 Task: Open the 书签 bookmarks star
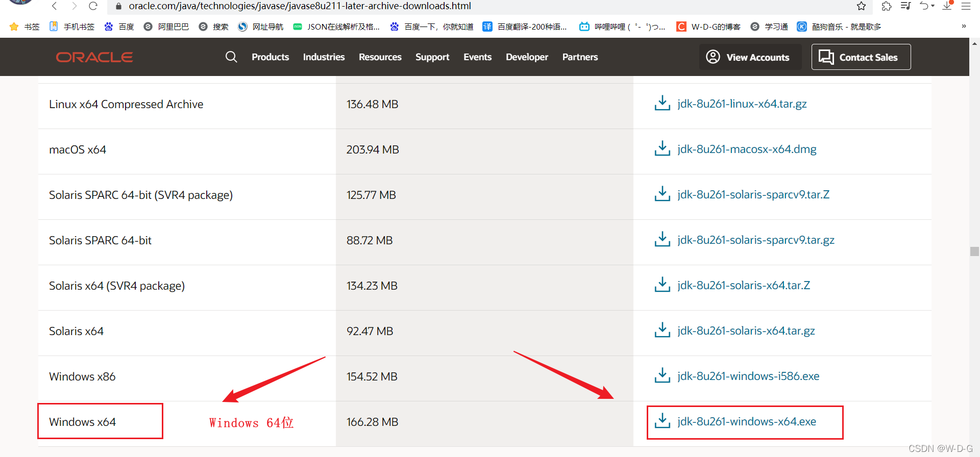(24, 27)
